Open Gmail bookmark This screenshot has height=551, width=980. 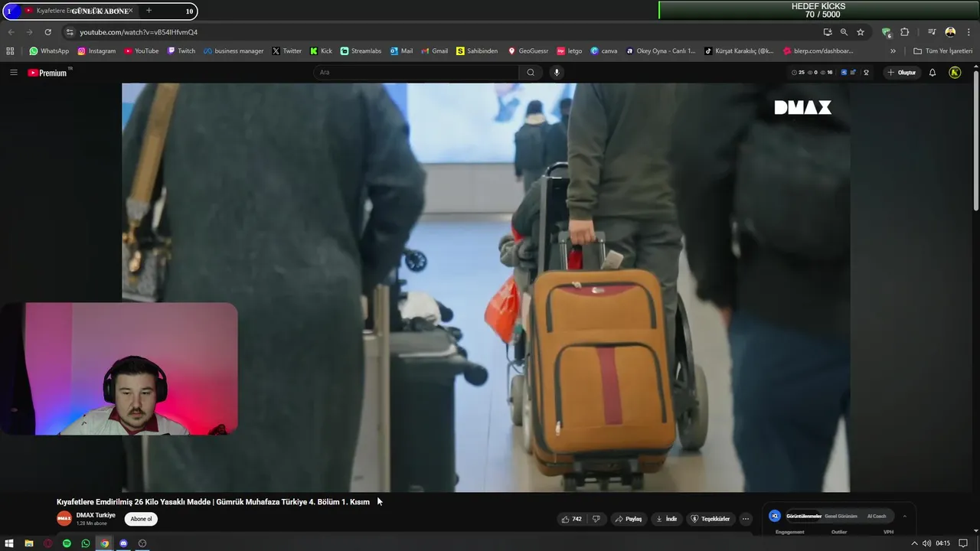coord(435,51)
